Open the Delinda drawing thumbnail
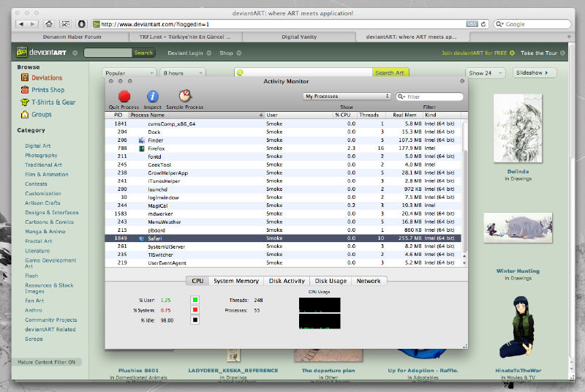This screenshot has width=585, height=392. (518, 128)
